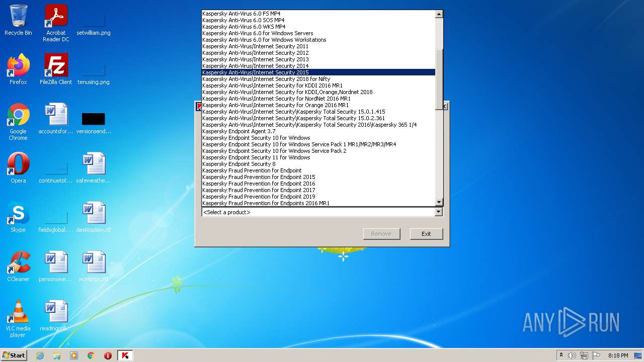The image size is (644, 362).
Task: Click product list scrollbar up arrow
Action: [439, 14]
